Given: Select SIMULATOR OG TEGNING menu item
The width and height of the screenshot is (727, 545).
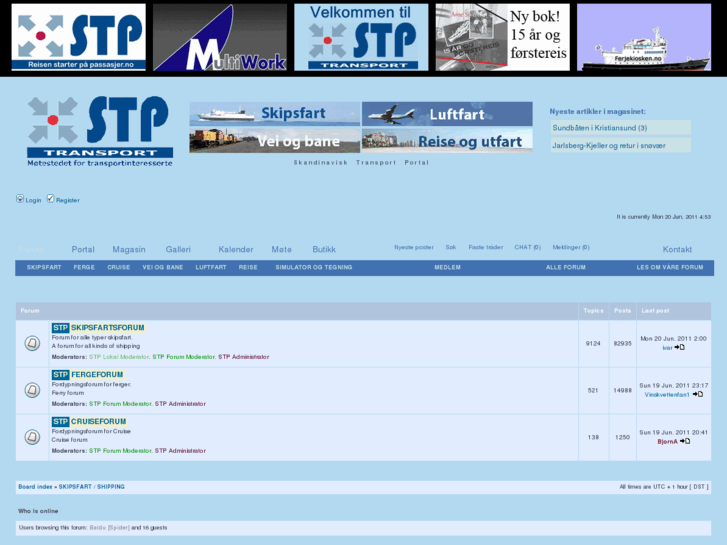Looking at the screenshot, I should pos(314,267).
